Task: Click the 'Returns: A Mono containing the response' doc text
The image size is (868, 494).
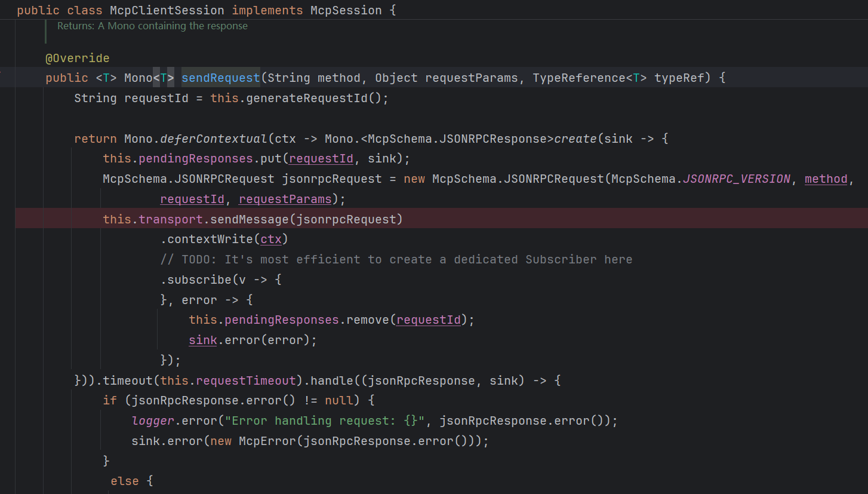Action: [x=152, y=26]
